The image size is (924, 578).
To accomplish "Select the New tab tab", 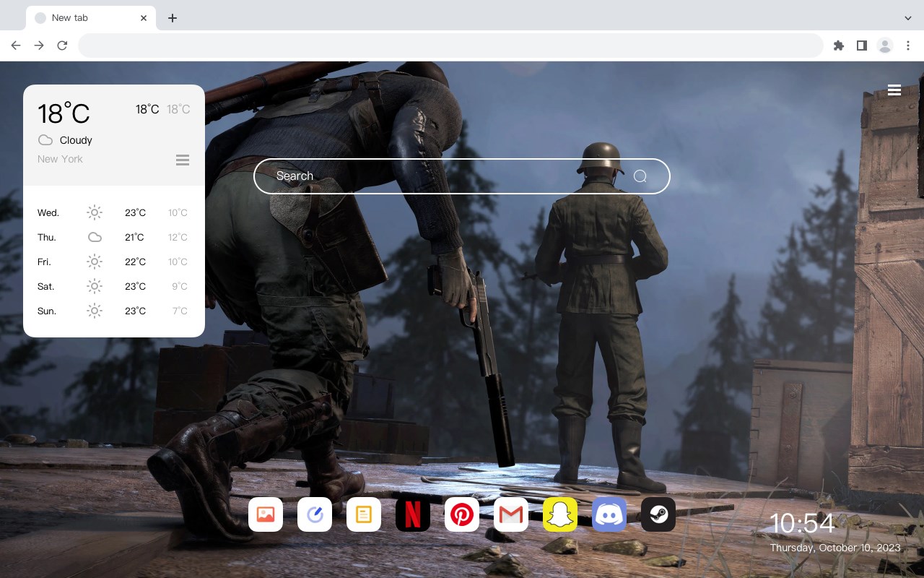I will click(91, 18).
